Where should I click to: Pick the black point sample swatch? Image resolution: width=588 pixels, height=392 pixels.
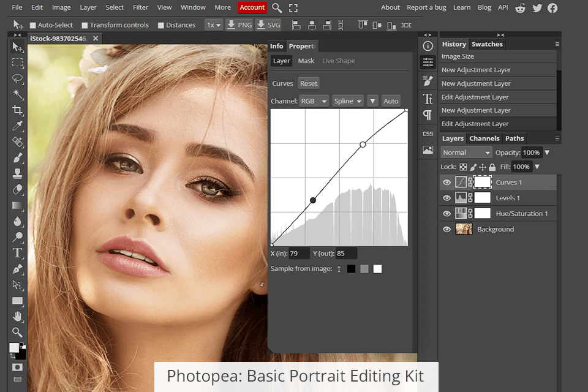(351, 269)
